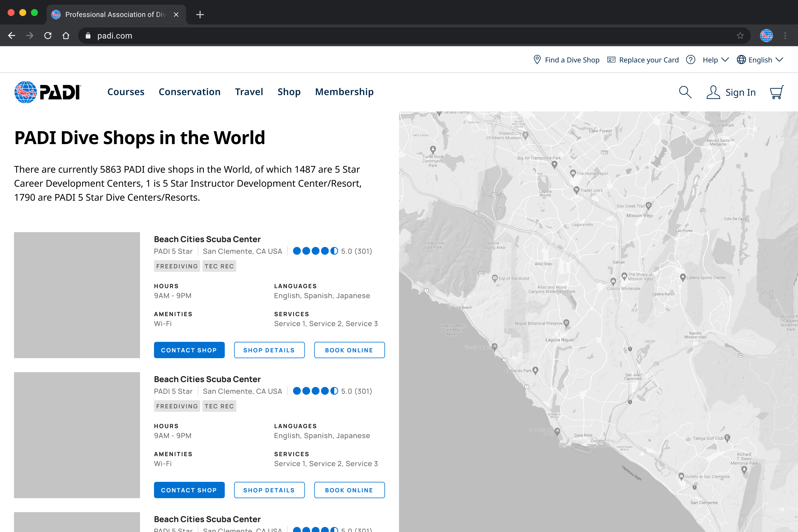
Task: Click first CONTACT SHOP button
Action: pyautogui.click(x=189, y=350)
